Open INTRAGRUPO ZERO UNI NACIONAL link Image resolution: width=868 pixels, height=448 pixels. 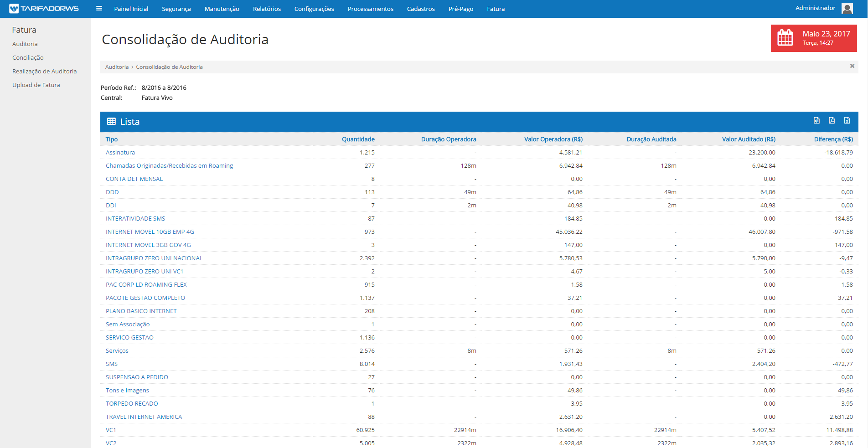pyautogui.click(x=154, y=258)
